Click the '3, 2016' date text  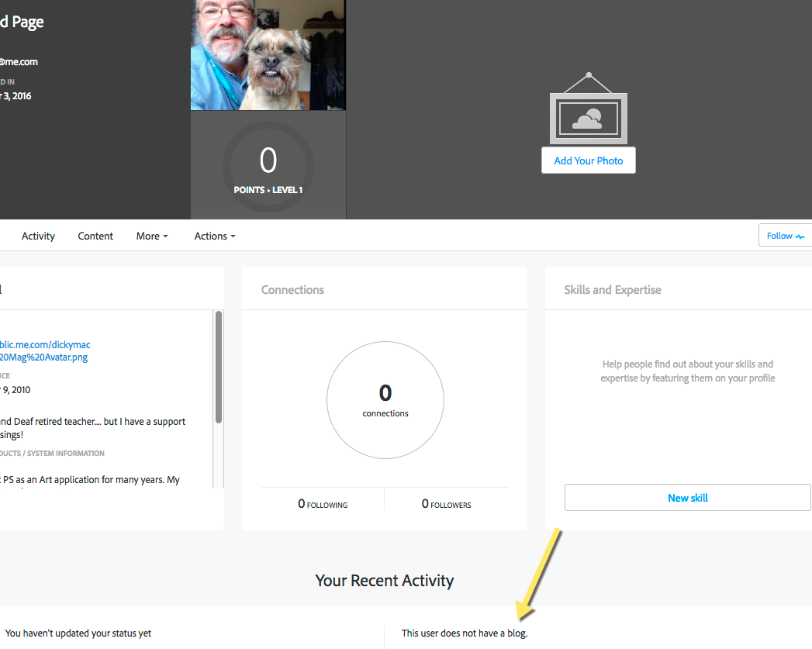[16, 96]
